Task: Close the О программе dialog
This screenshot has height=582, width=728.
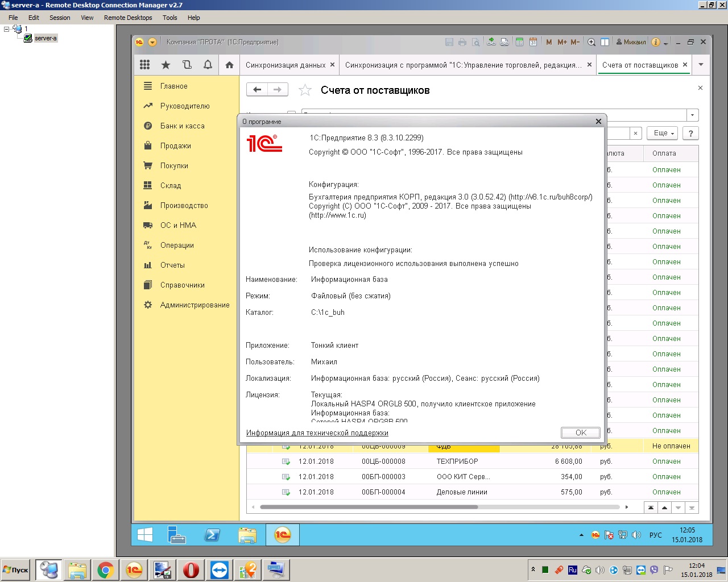Action: (598, 121)
